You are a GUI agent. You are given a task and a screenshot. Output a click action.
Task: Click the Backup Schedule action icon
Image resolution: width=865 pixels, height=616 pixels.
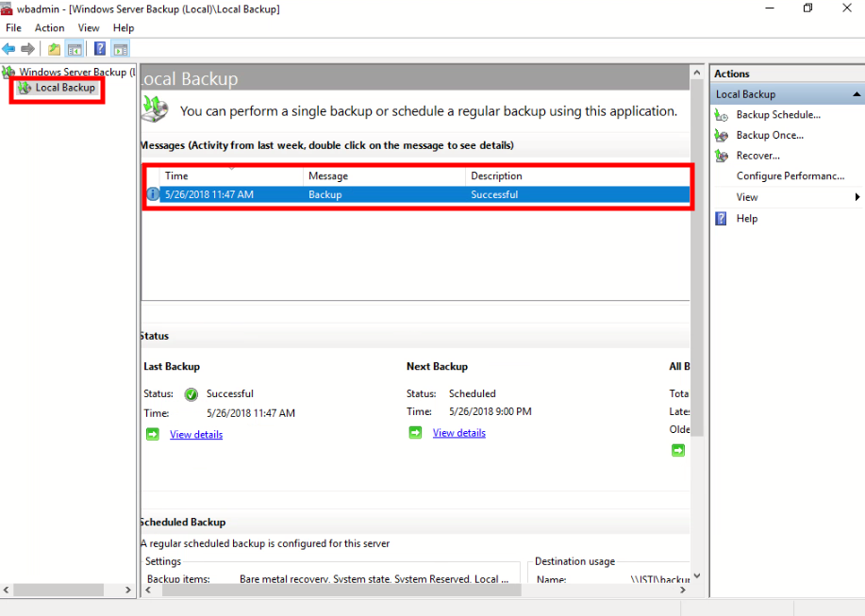tap(722, 115)
